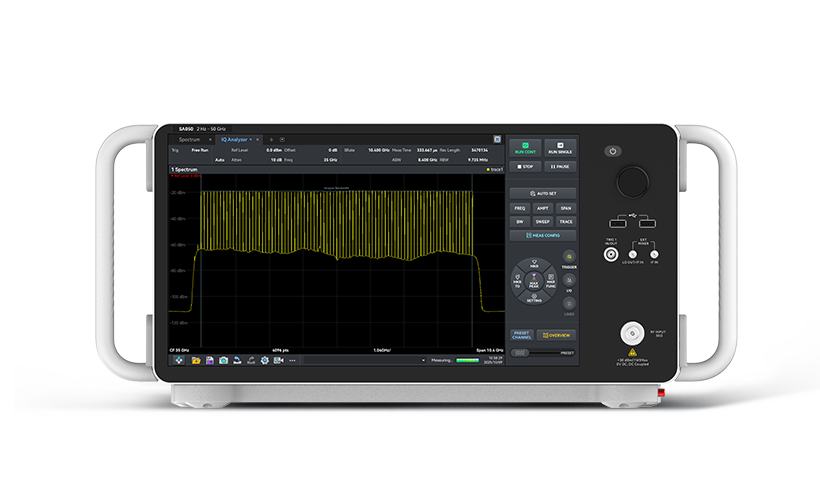820x500 pixels.
Task: Open the bottom status bar dropdown
Action: click(x=423, y=359)
